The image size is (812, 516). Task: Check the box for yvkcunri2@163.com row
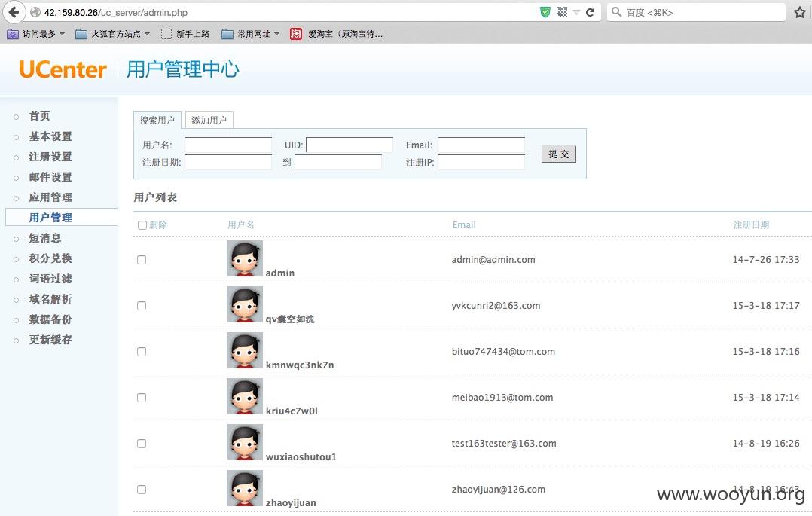coord(142,306)
